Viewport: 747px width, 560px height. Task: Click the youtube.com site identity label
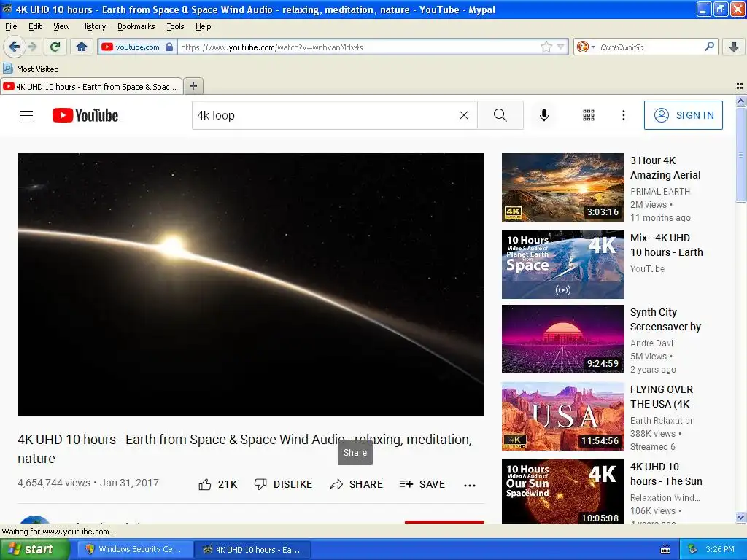(x=137, y=47)
